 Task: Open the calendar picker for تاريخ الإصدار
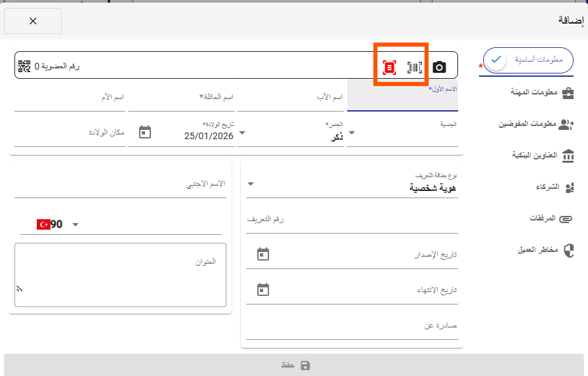[x=262, y=254]
